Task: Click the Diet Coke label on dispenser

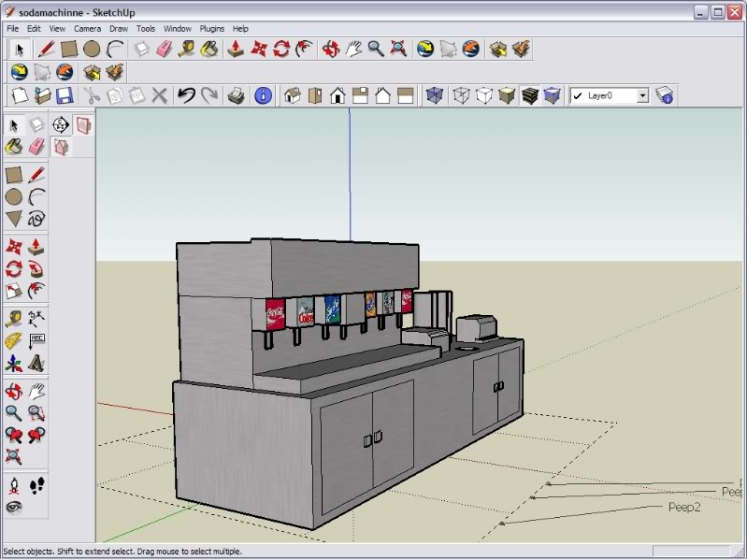Action: (x=305, y=311)
